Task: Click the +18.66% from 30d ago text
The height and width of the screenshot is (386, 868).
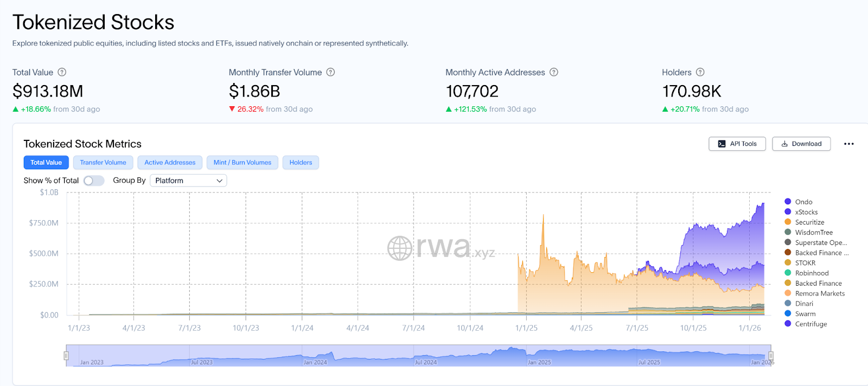Action: coord(56,109)
